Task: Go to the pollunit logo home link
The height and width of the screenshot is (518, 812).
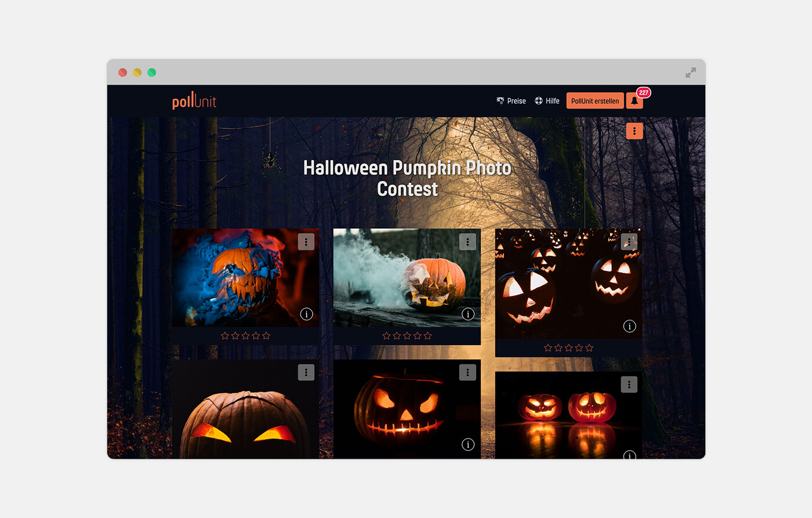Action: (194, 100)
